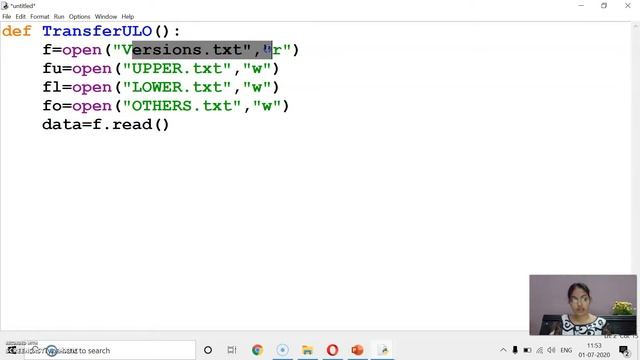This screenshot has height=360, width=640.
Task: Place cursor in "UPPER.txt" string
Action: tap(177, 68)
